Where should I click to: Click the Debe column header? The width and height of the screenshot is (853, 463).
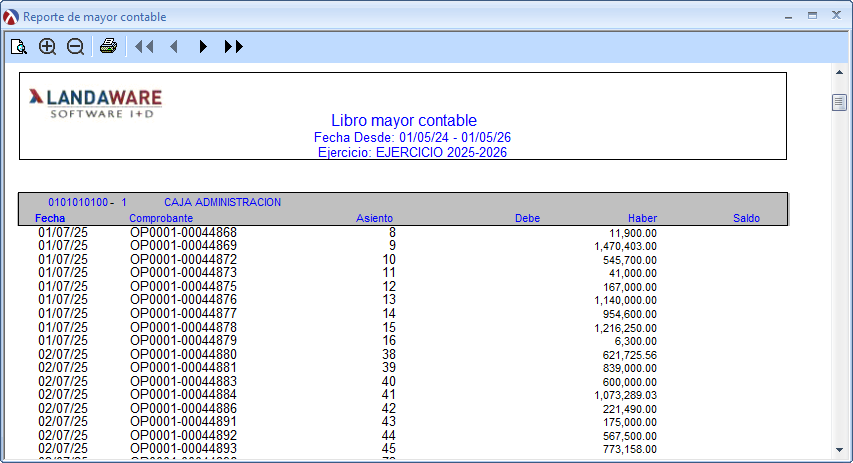[527, 218]
